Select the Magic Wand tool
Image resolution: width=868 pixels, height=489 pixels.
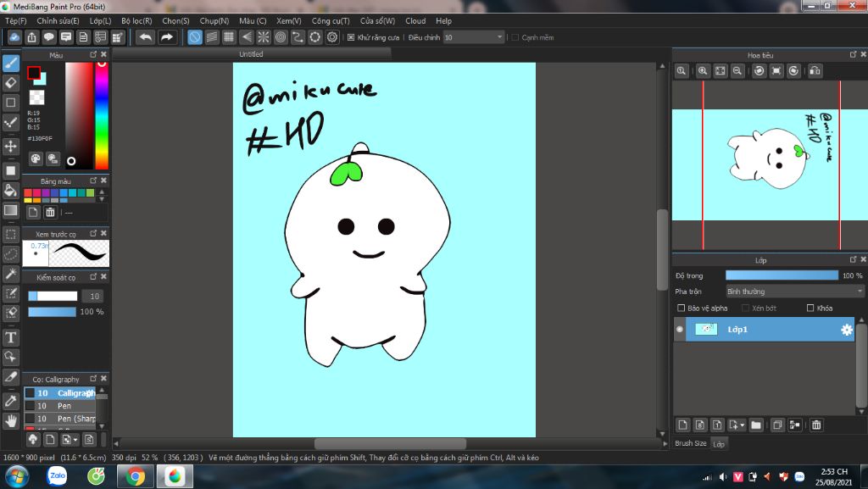click(10, 273)
